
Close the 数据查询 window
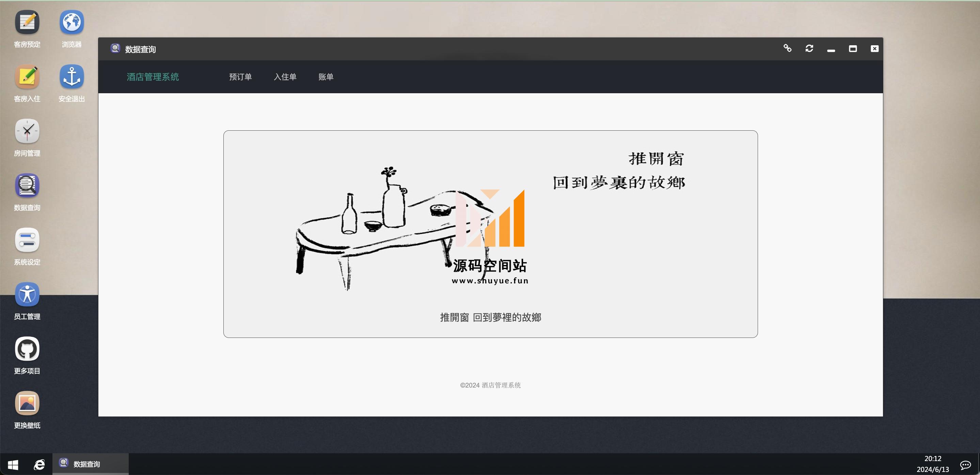pos(875,48)
